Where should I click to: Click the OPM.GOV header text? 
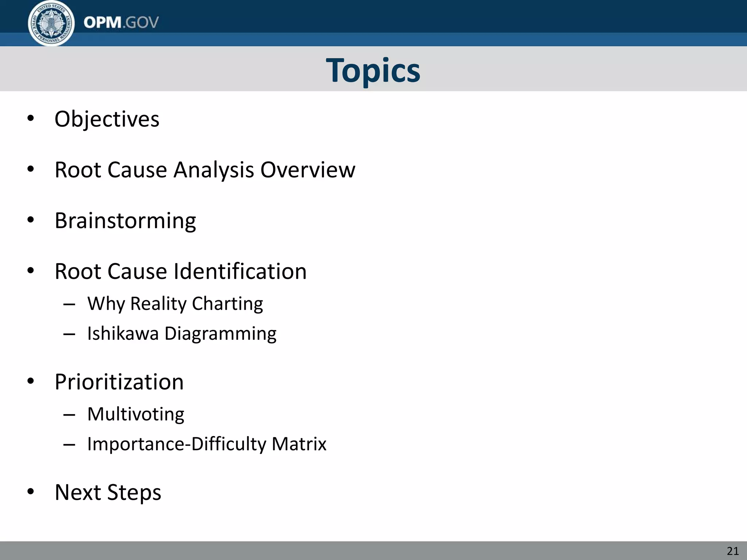click(121, 23)
